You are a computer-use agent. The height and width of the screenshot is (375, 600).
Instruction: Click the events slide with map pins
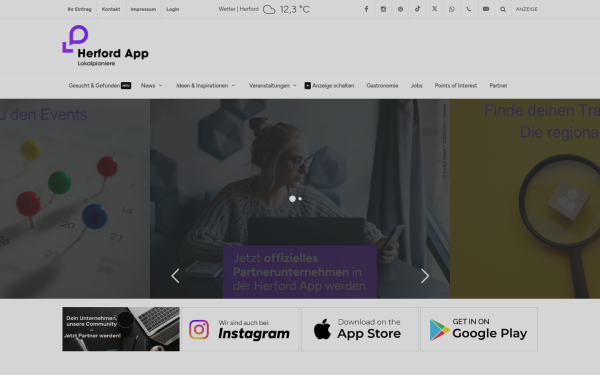(75, 199)
